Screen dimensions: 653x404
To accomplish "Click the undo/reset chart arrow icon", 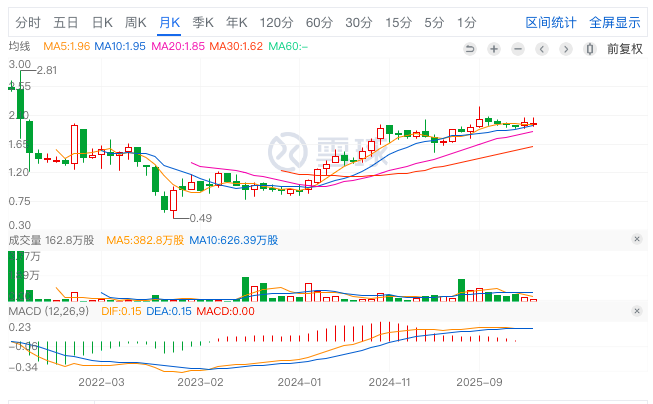I will tap(470, 49).
